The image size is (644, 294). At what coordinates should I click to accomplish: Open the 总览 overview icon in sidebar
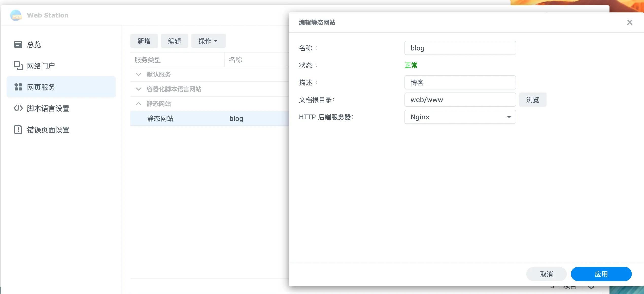click(18, 45)
